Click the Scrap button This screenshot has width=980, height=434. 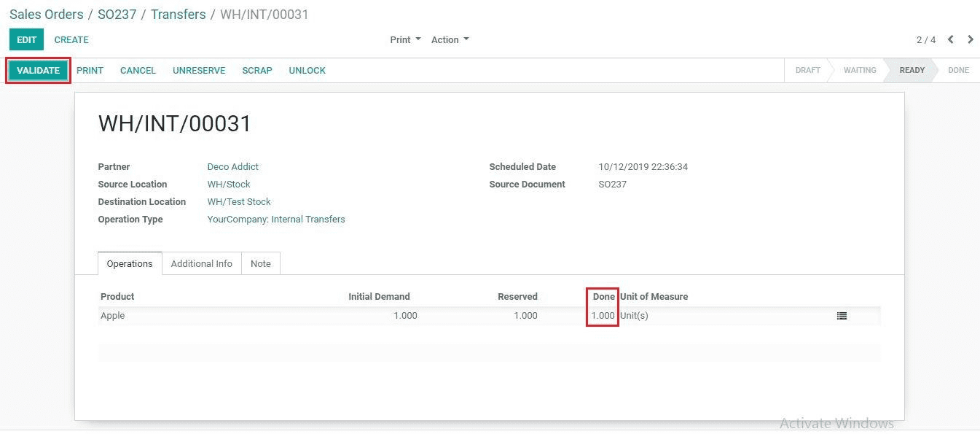tap(257, 71)
